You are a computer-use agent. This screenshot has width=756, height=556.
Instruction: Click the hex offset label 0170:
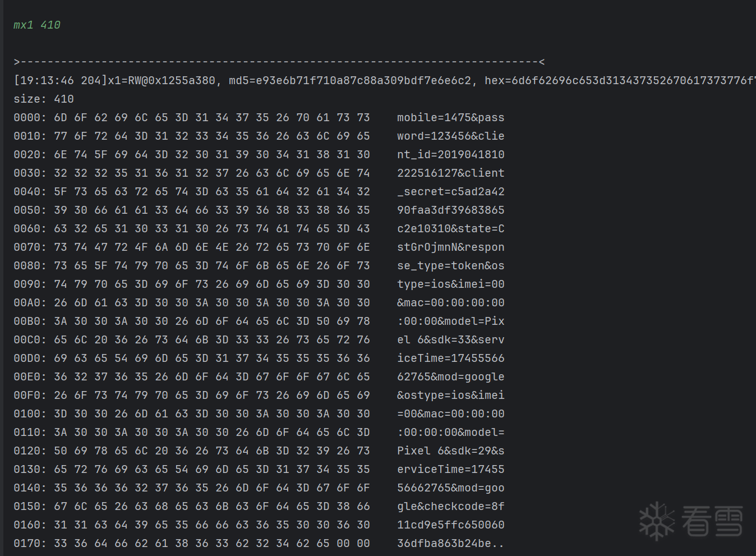(x=30, y=543)
